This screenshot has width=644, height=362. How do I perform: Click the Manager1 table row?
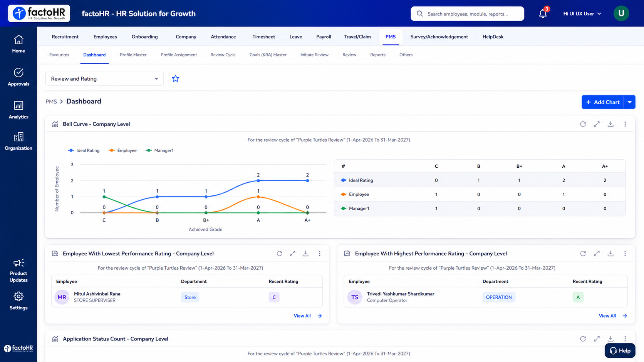click(x=480, y=209)
